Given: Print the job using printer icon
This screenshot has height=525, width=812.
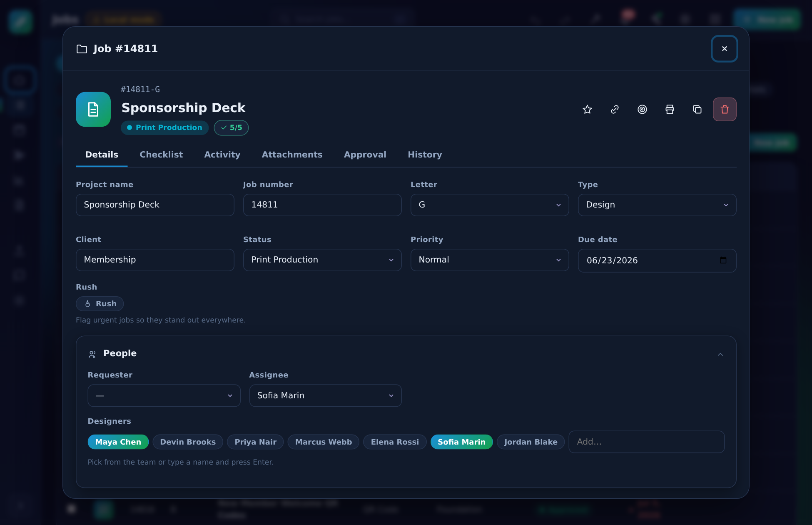Looking at the screenshot, I should pyautogui.click(x=670, y=109).
